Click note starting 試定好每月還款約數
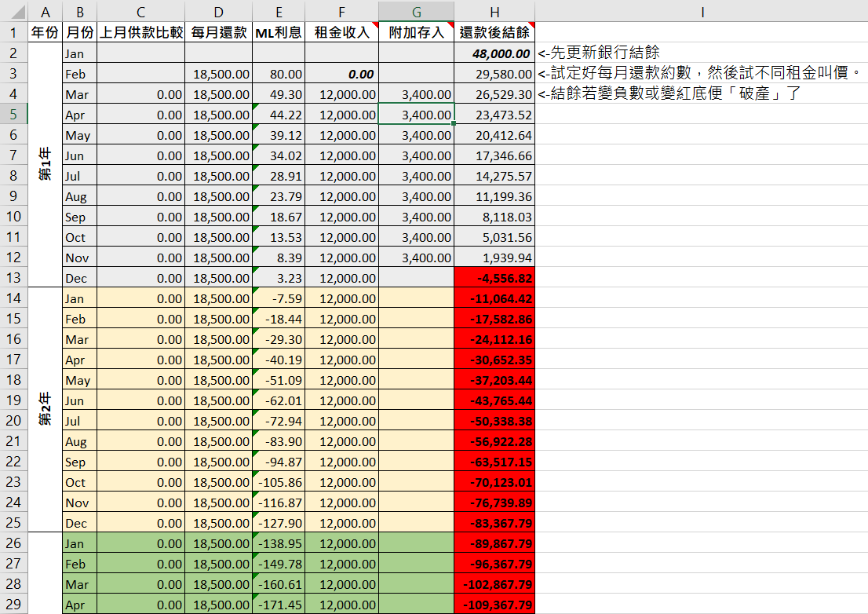868x614 pixels. 700,73
